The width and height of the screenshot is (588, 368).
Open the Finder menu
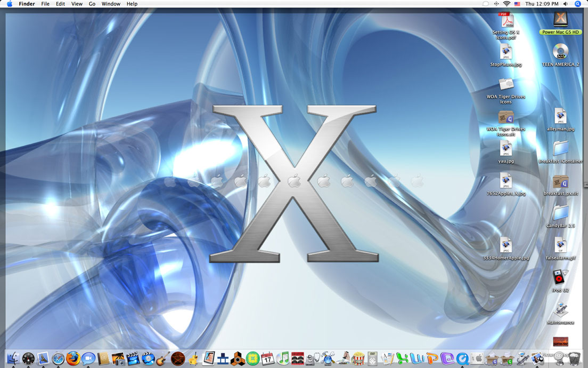coord(27,4)
